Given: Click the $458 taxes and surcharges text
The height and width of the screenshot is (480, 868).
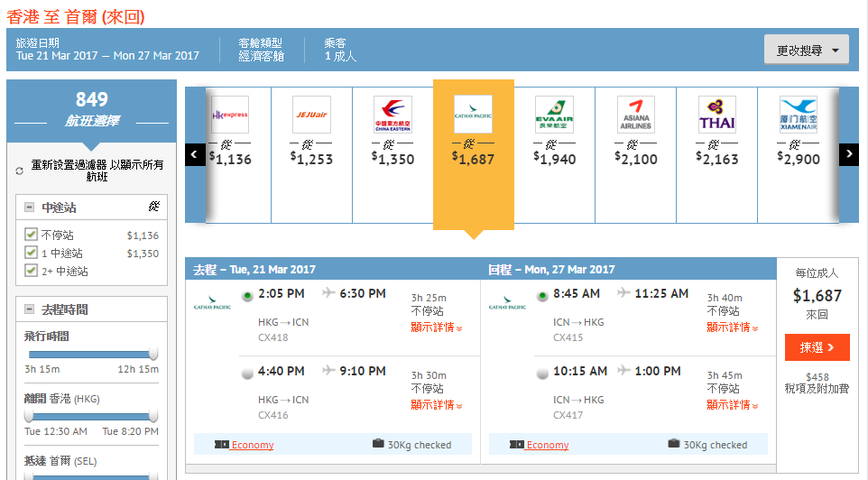Looking at the screenshot, I should tap(817, 383).
